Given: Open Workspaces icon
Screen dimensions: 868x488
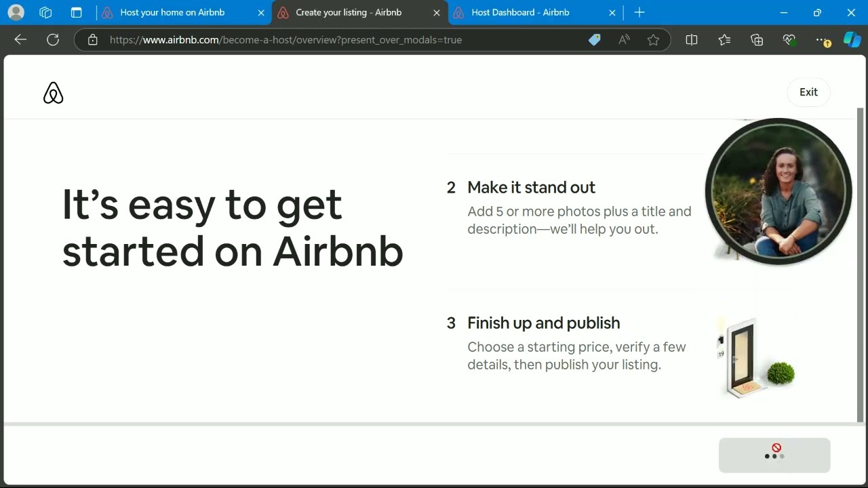Looking at the screenshot, I should (45, 12).
